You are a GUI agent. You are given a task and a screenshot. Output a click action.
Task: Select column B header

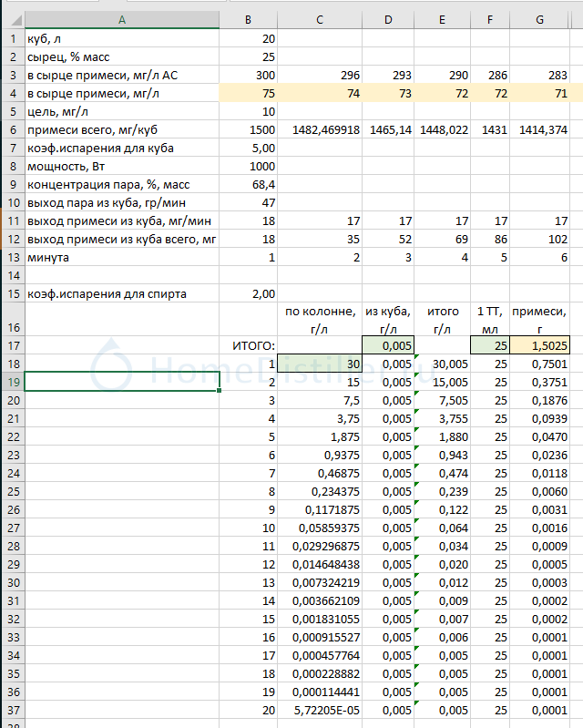click(x=249, y=19)
